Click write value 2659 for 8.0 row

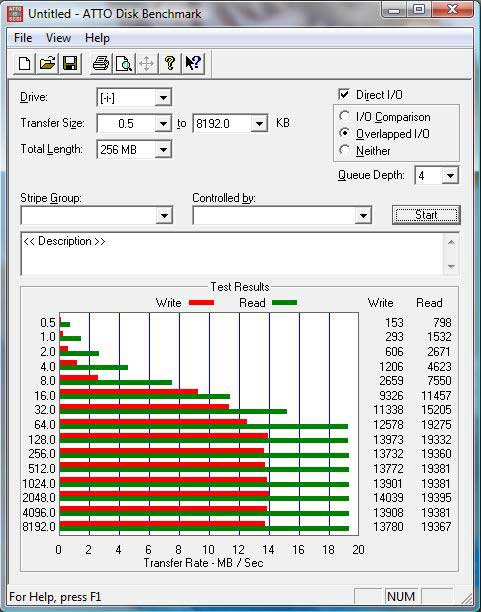391,381
